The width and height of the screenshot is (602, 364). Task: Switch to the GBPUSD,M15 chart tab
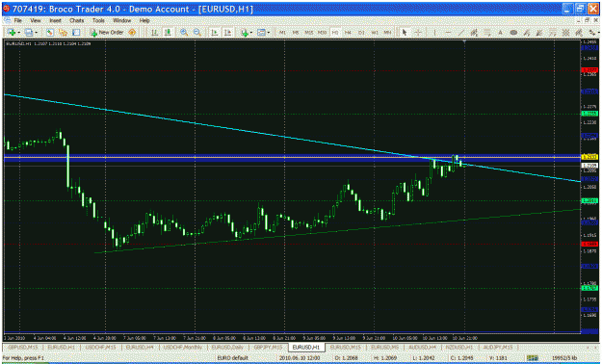23,347
